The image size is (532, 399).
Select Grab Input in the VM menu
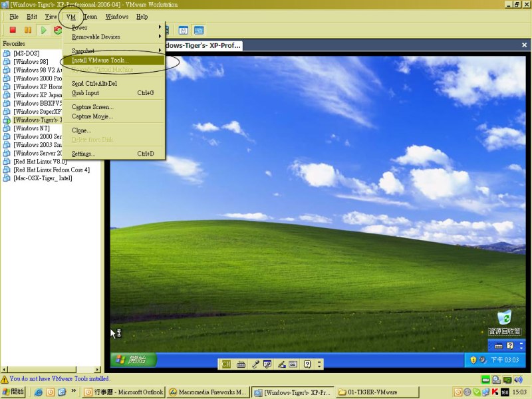coord(114,93)
